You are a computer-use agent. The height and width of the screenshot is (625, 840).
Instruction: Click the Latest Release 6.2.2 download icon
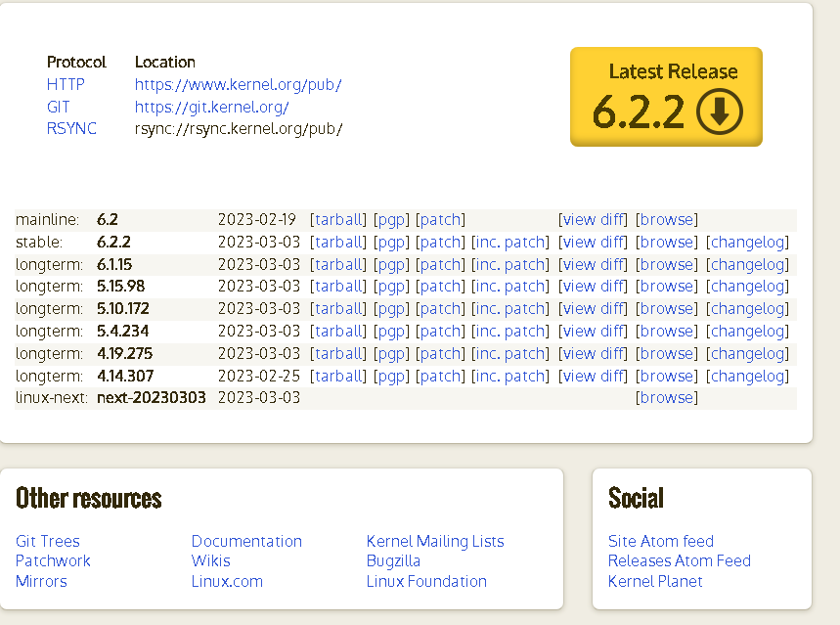pyautogui.click(x=719, y=112)
